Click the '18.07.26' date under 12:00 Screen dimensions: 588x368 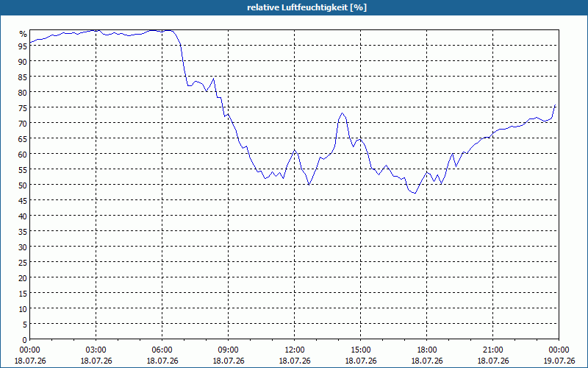click(x=295, y=361)
